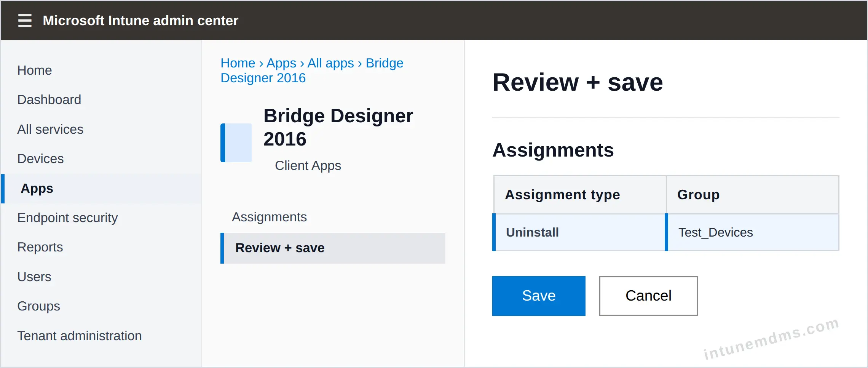Click the All apps breadcrumb link
Image resolution: width=868 pixels, height=368 pixels.
(330, 63)
